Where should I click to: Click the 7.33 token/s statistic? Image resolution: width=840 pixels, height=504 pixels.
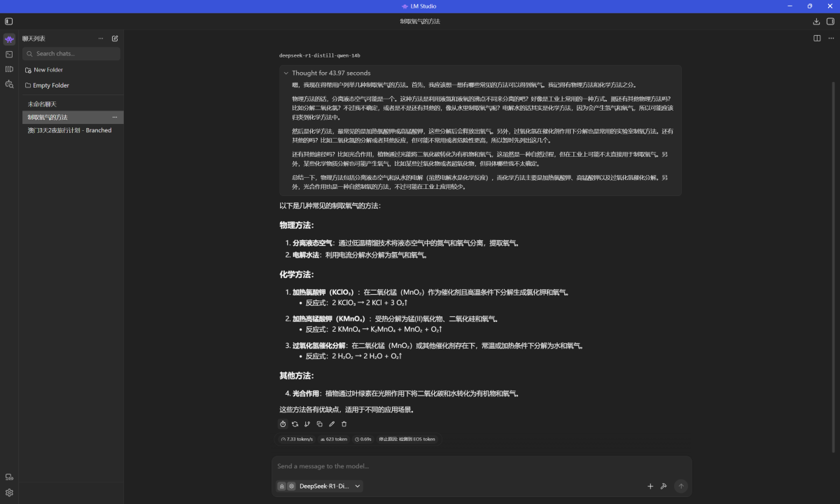[297, 440]
